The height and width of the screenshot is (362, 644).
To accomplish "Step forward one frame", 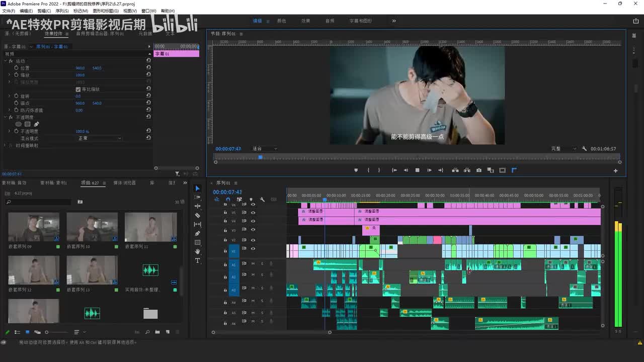I will point(429,170).
